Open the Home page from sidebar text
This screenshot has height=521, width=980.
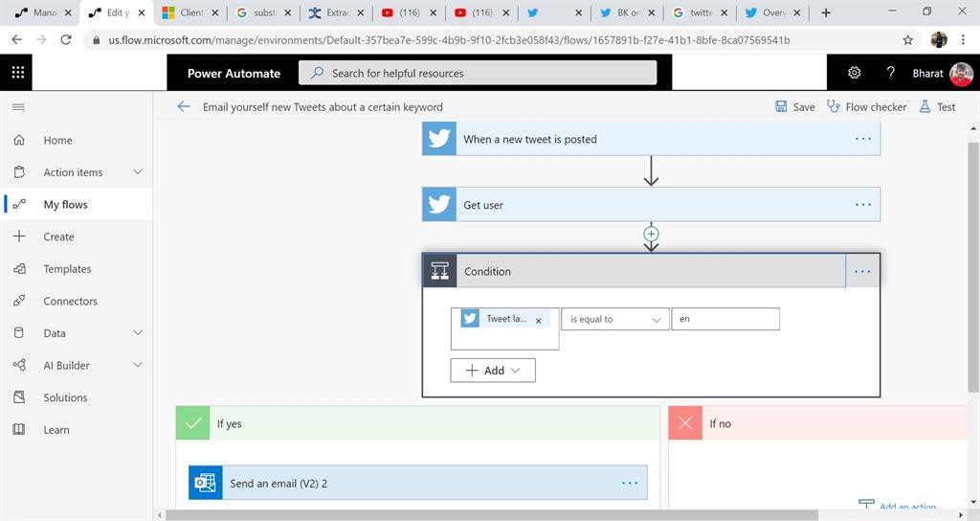pyautogui.click(x=57, y=140)
